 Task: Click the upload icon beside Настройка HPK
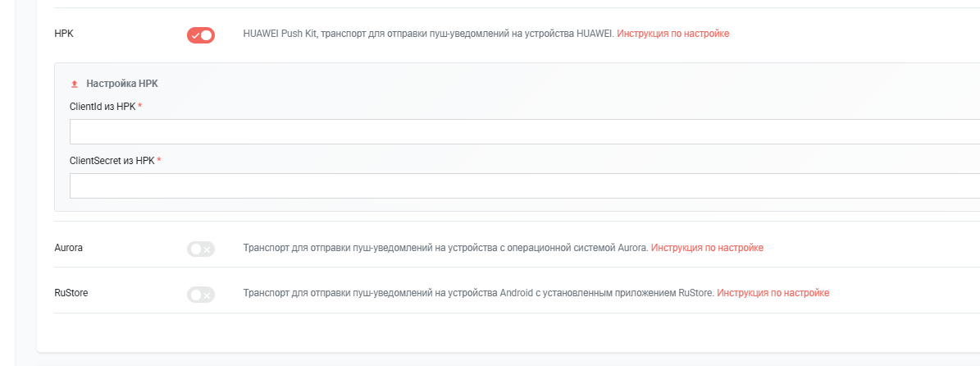click(x=75, y=84)
